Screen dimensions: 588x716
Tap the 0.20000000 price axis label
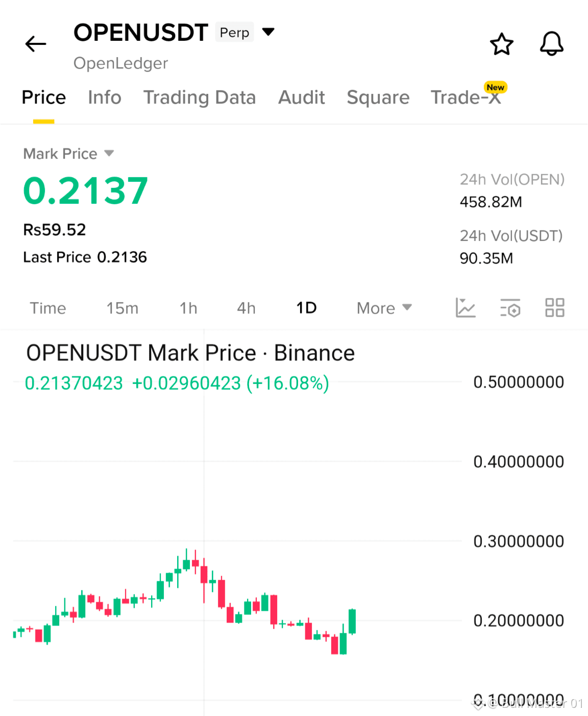click(519, 620)
